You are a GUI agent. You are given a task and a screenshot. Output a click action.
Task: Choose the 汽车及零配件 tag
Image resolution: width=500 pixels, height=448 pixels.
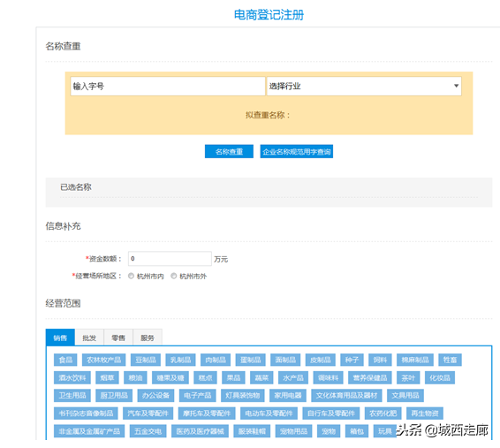pyautogui.click(x=148, y=414)
